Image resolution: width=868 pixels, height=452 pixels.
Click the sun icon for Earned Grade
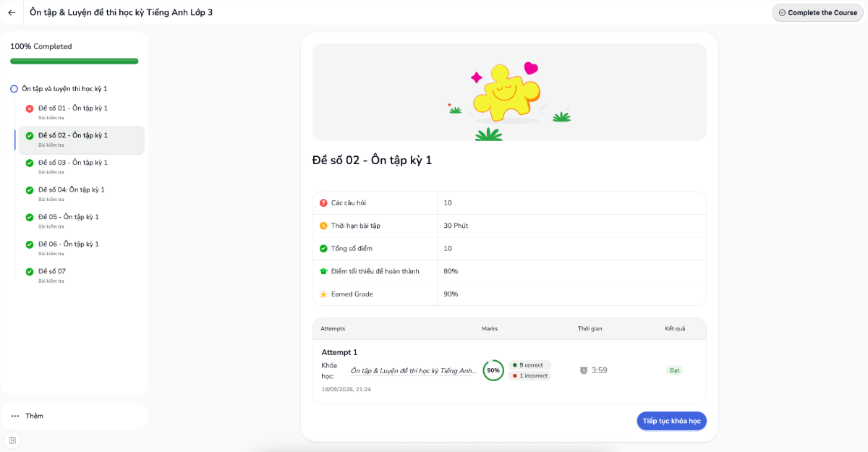pos(323,294)
